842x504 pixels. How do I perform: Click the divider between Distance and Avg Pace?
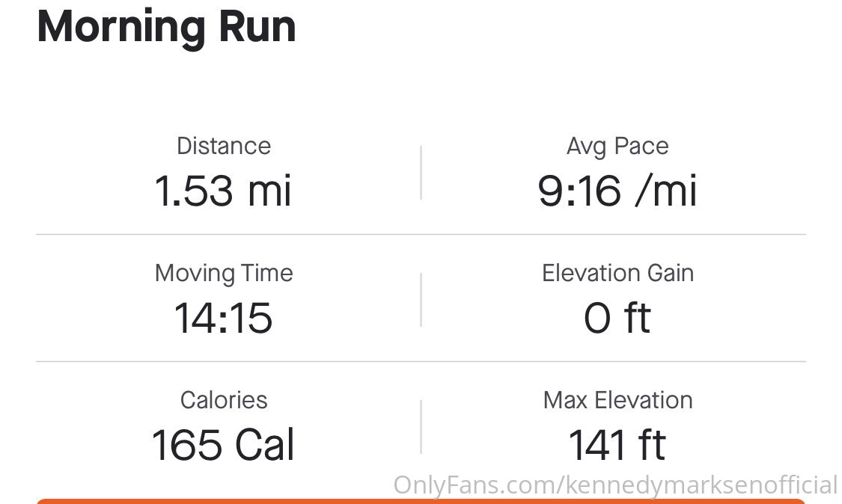click(x=421, y=172)
